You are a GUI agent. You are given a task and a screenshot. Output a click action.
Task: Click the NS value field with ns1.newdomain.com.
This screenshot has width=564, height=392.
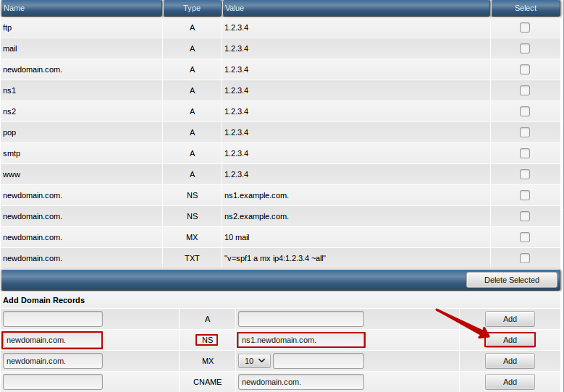(300, 340)
